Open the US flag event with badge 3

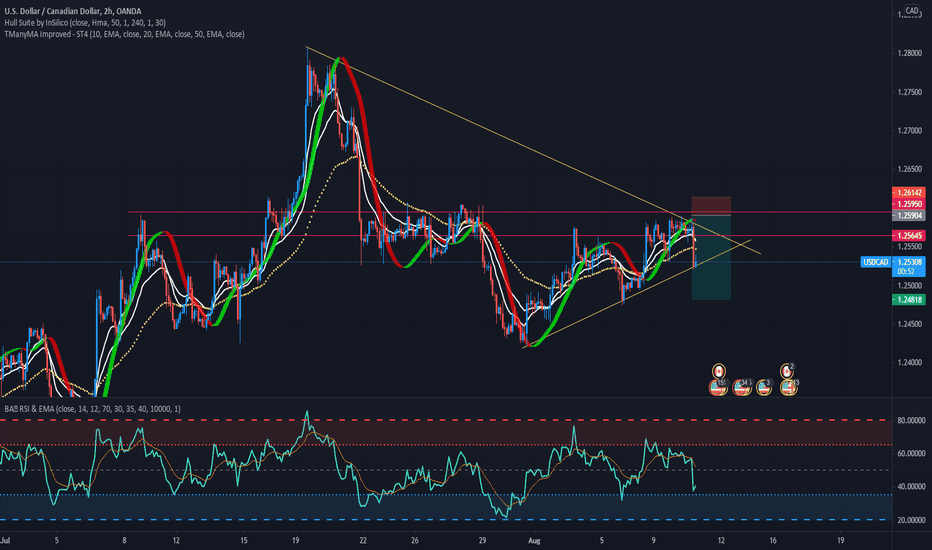point(764,388)
